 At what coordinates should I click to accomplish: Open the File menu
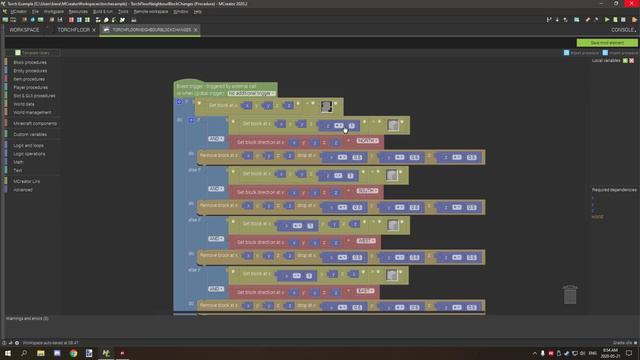(x=35, y=11)
